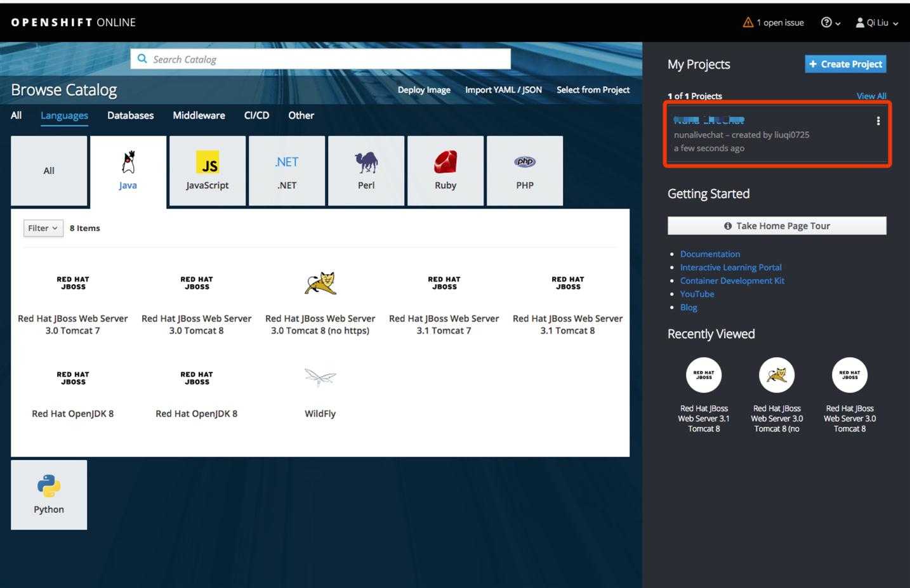This screenshot has height=588, width=910.
Task: Open the nunalivechat project name link
Action: tap(709, 120)
